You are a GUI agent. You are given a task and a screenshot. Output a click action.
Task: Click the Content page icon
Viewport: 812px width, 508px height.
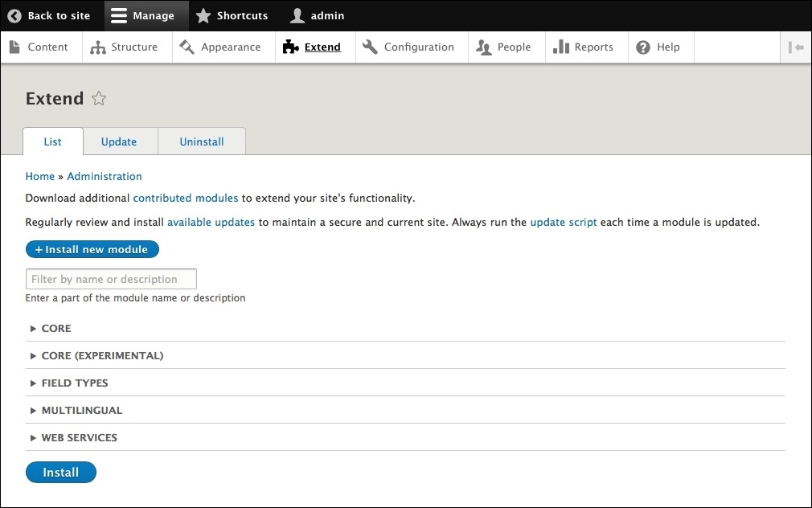[x=15, y=47]
